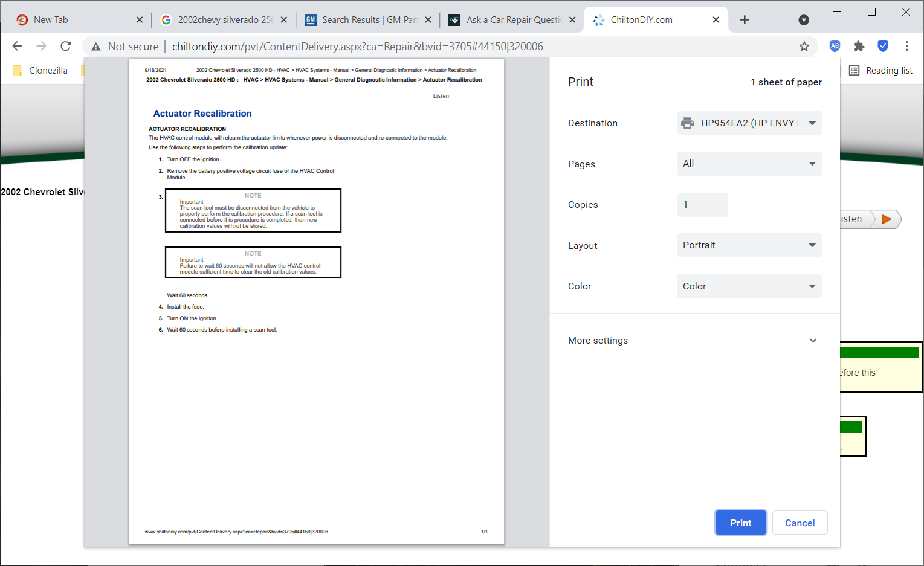Open the Color mode dropdown
This screenshot has width=924, height=566.
pos(749,286)
